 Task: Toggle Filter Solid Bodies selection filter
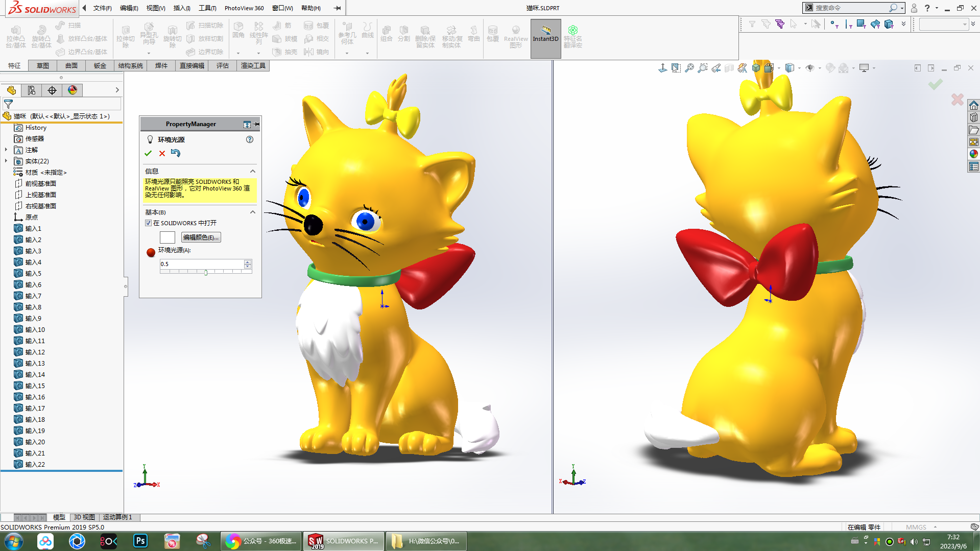pos(889,24)
